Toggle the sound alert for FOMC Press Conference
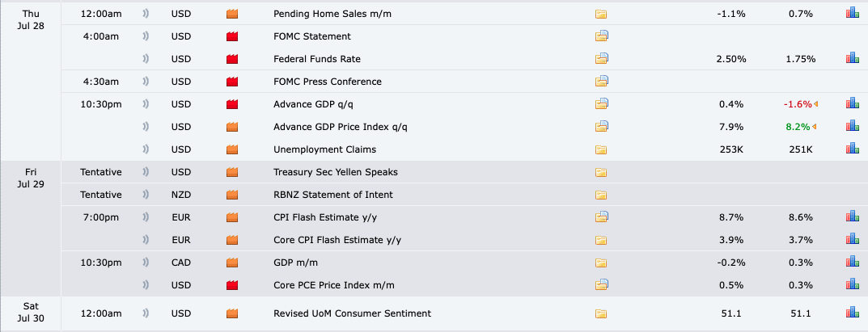 [146, 82]
